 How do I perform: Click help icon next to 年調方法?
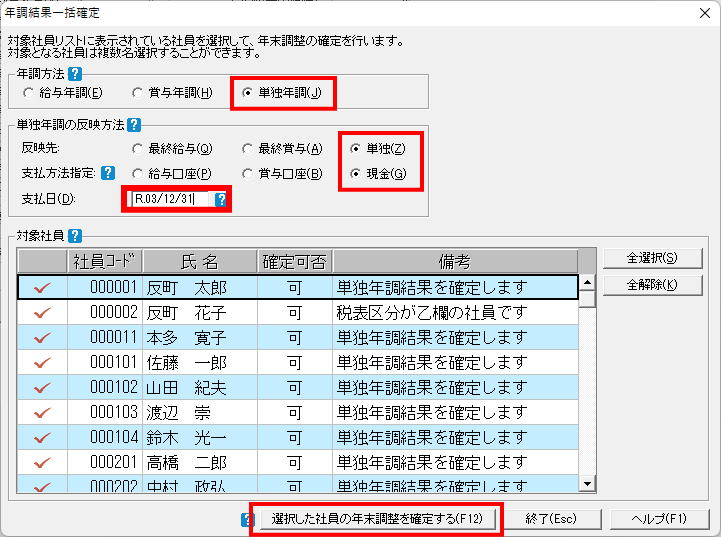point(75,74)
